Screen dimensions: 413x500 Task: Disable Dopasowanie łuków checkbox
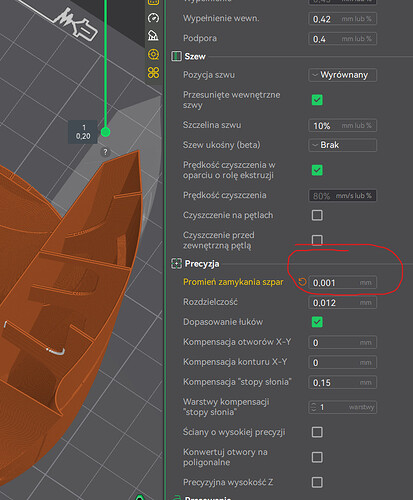[x=317, y=322]
